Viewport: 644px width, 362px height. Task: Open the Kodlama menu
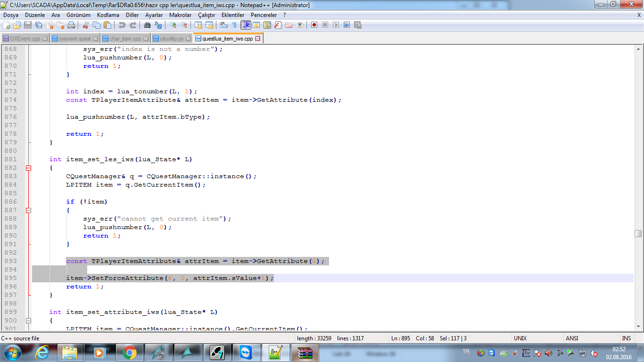[x=108, y=15]
